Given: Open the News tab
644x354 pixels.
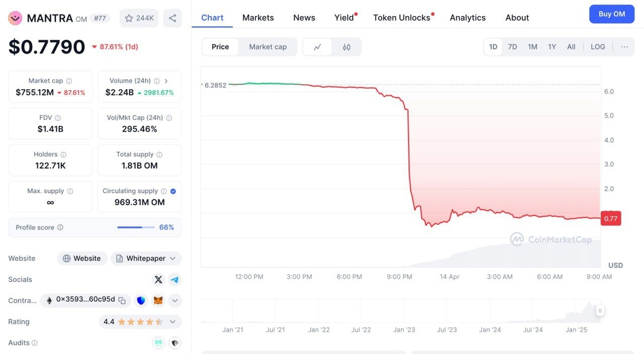Looking at the screenshot, I should point(304,18).
